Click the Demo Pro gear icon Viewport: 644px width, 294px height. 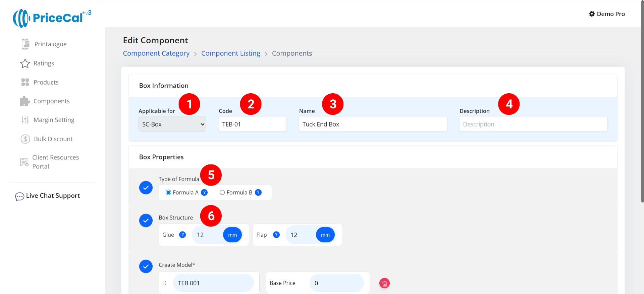click(x=592, y=14)
